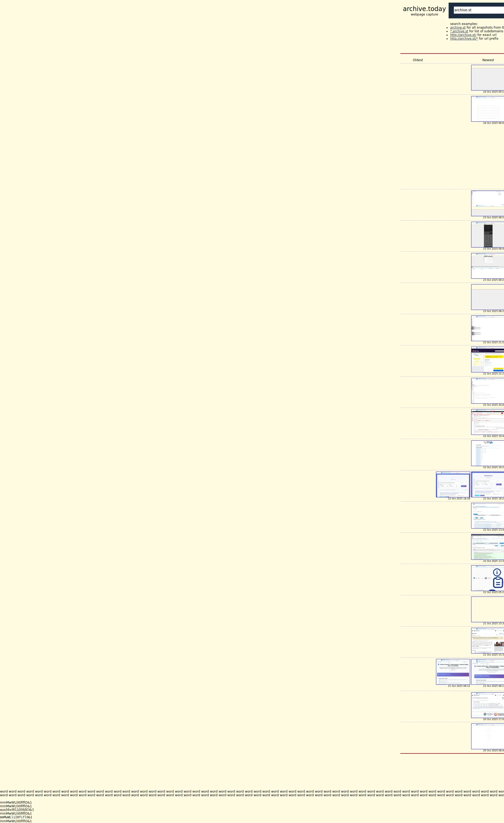The image size is (504, 823).
Task: Open the 22 Oct 2025 19:2x link-list snapshot
Action: tap(488, 453)
